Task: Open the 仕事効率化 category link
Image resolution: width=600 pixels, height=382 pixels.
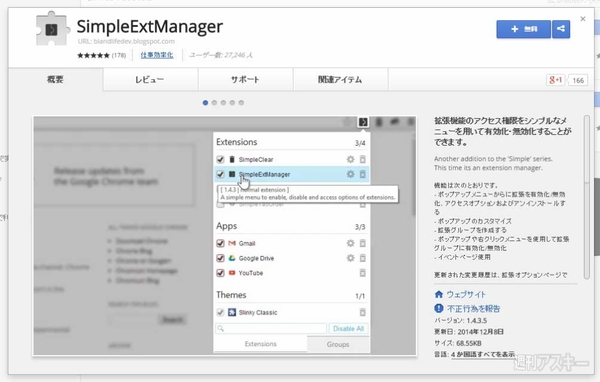Action: tap(157, 55)
